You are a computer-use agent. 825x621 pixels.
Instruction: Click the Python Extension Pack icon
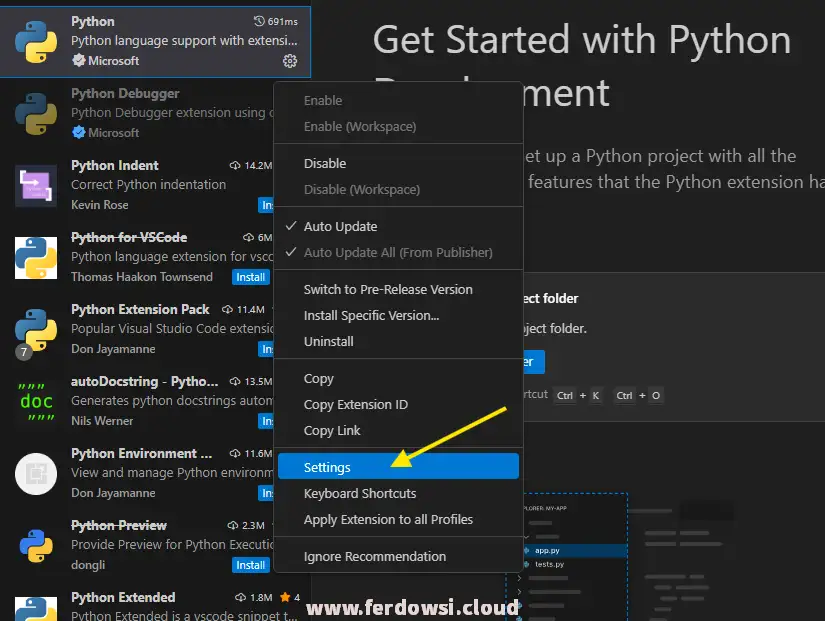click(36, 329)
